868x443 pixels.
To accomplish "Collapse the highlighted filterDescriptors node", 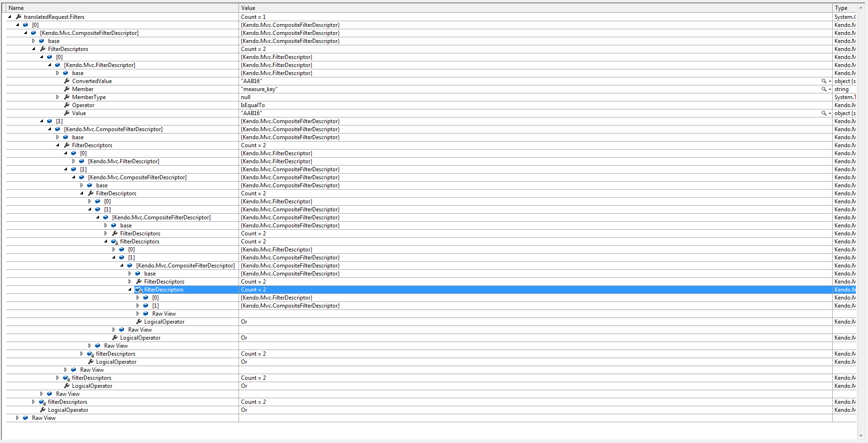I will click(x=130, y=290).
